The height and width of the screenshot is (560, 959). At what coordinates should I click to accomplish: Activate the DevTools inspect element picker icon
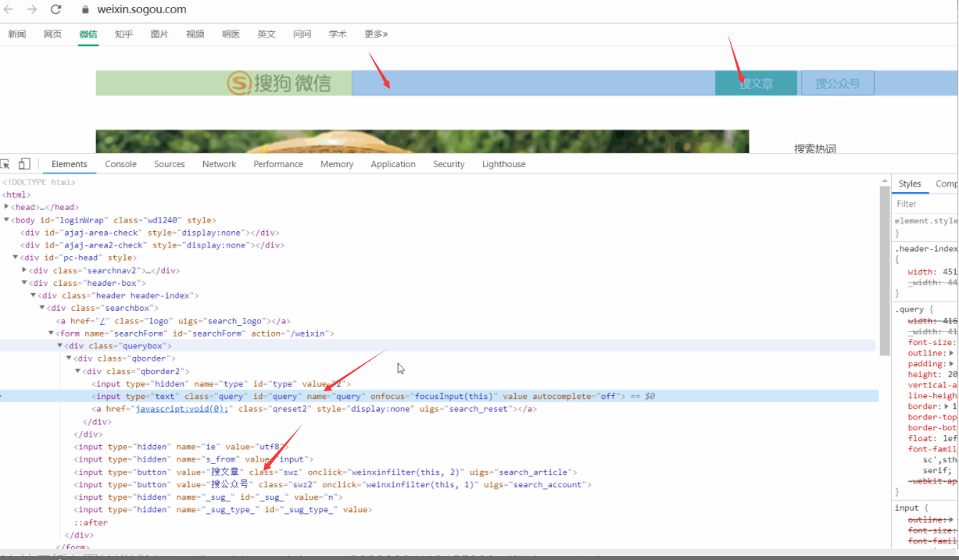[x=5, y=164]
